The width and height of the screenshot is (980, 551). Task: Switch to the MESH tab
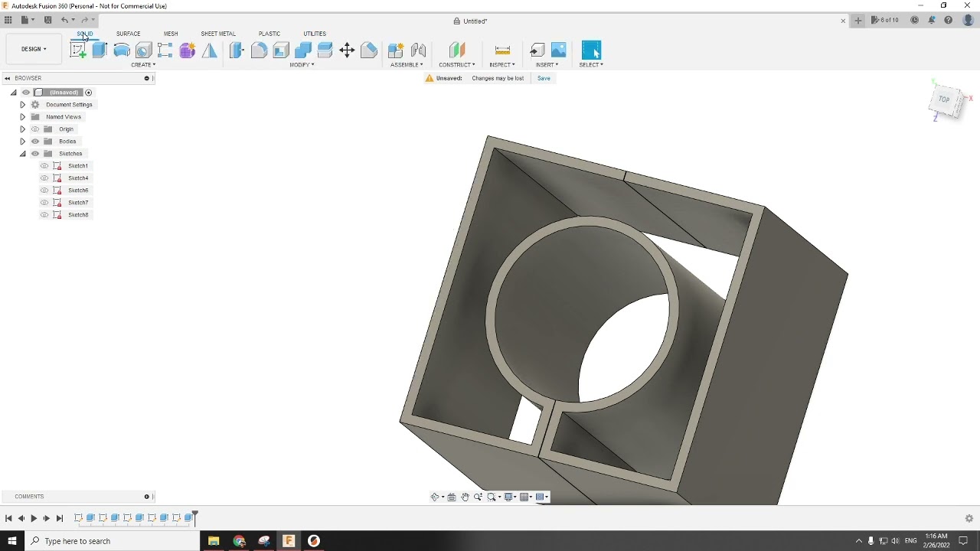[x=171, y=34]
